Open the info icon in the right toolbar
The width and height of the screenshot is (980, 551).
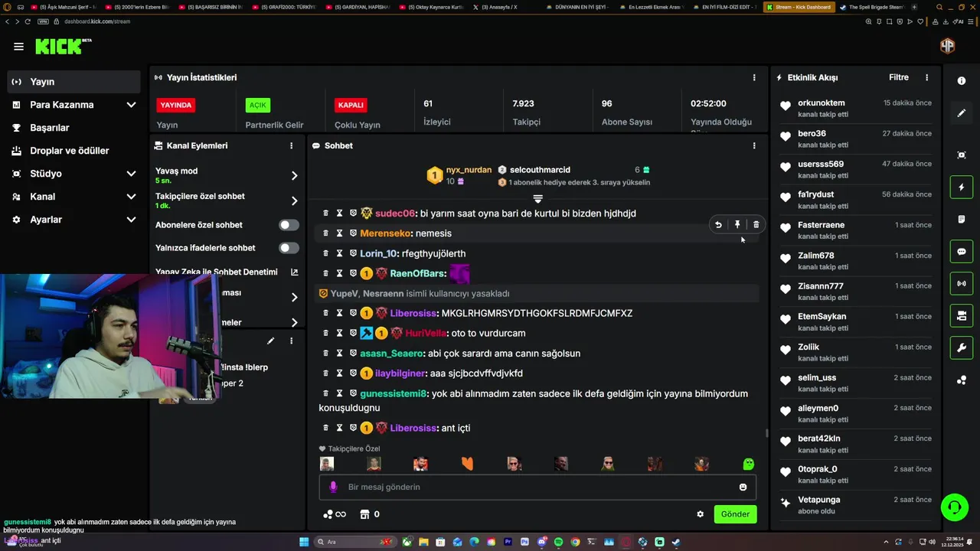(962, 81)
